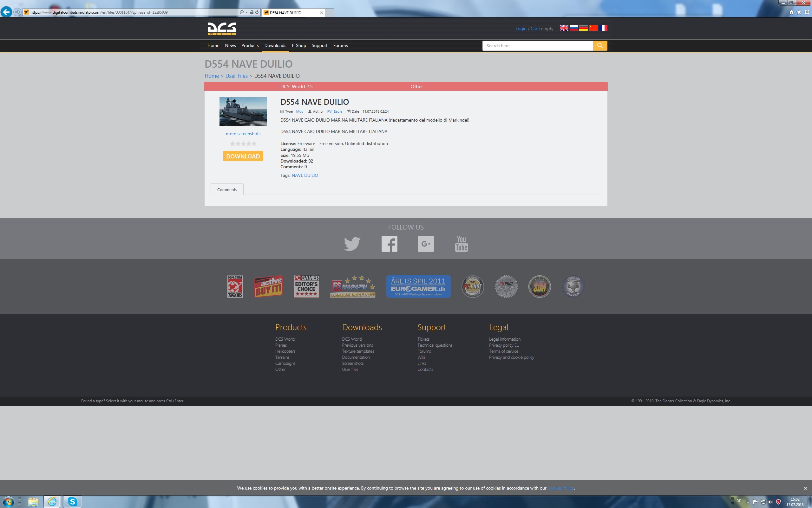Select the Comments tab
The image size is (812, 508).
pos(227,190)
